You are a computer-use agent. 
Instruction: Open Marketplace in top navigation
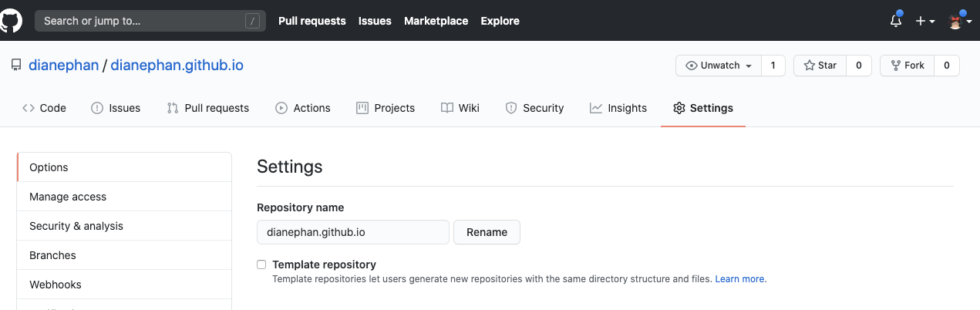[x=436, y=21]
